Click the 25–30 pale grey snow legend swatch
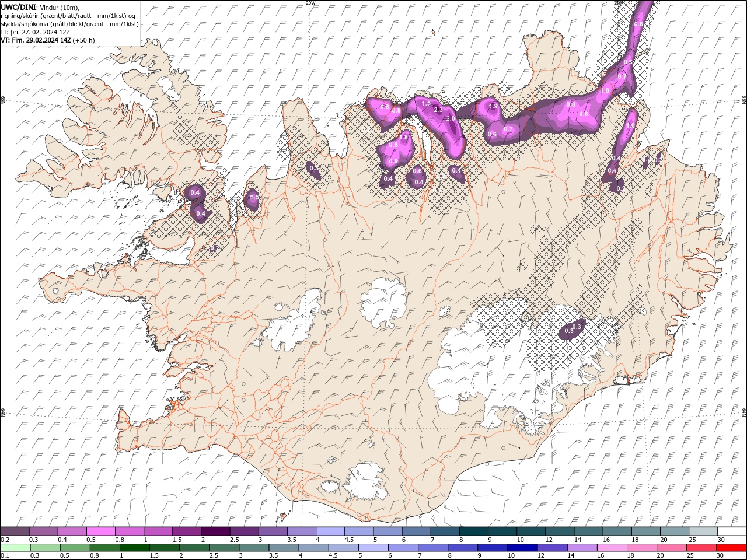Image resolution: width=747 pixels, height=560 pixels. 703,531
